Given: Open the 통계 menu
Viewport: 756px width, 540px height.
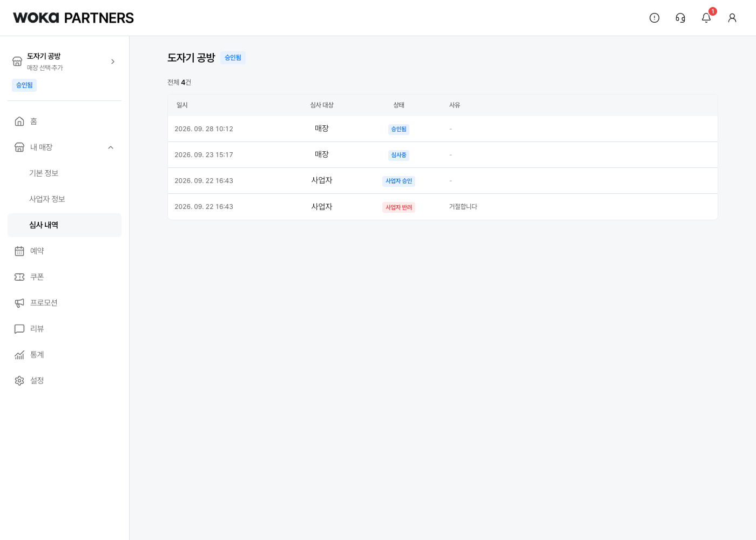Looking at the screenshot, I should [65, 355].
